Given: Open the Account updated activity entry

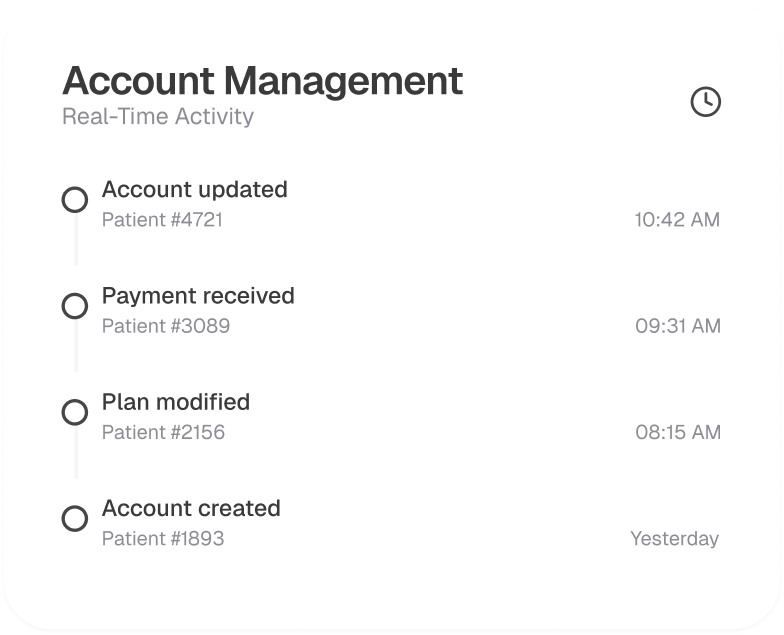Looking at the screenshot, I should coord(194,190).
